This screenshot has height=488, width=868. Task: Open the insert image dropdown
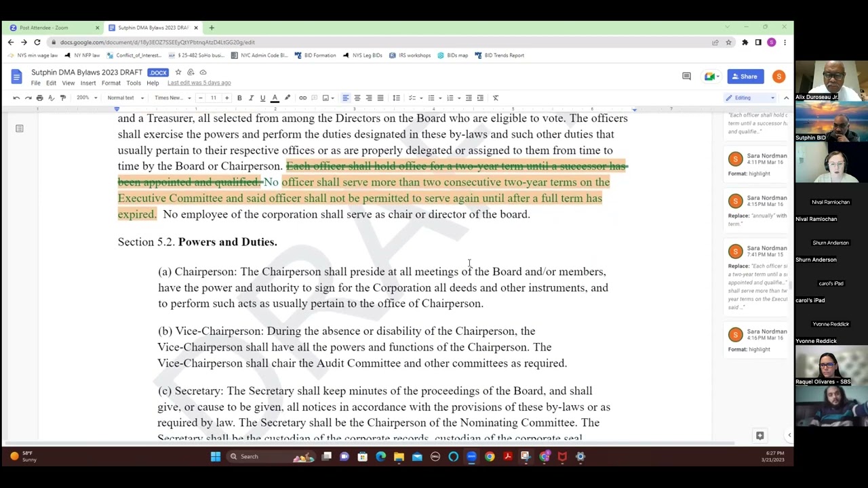[x=328, y=98]
